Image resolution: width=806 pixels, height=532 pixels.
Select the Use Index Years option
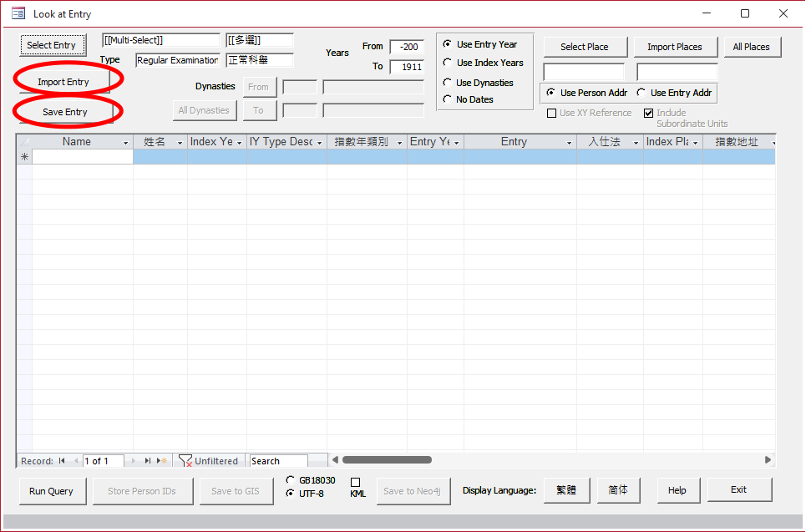[448, 63]
